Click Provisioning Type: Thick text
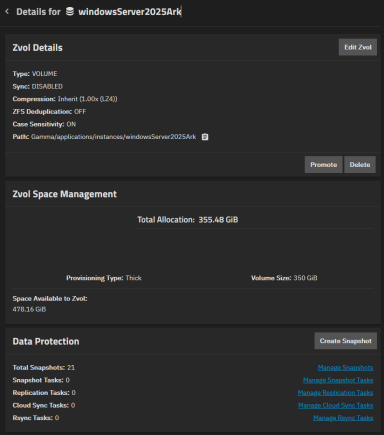This screenshot has height=435, width=384. pos(104,278)
